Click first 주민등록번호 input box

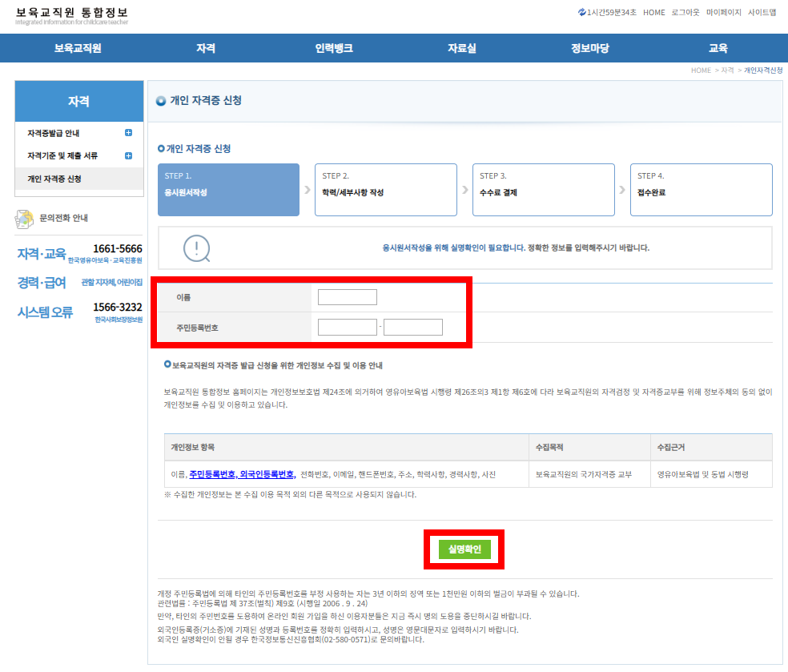[348, 328]
